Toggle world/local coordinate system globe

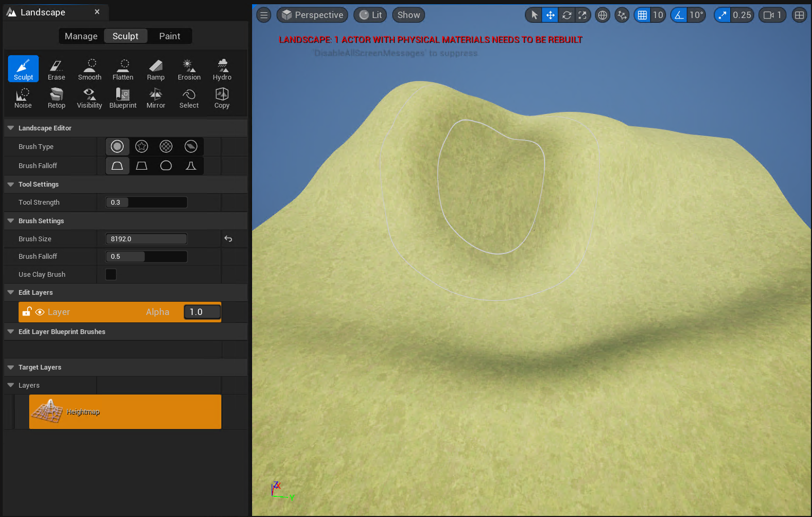point(602,15)
